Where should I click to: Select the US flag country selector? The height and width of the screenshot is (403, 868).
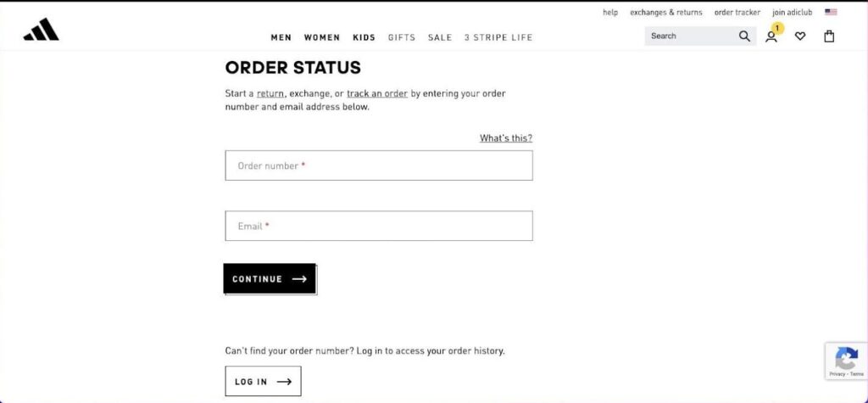[831, 12]
